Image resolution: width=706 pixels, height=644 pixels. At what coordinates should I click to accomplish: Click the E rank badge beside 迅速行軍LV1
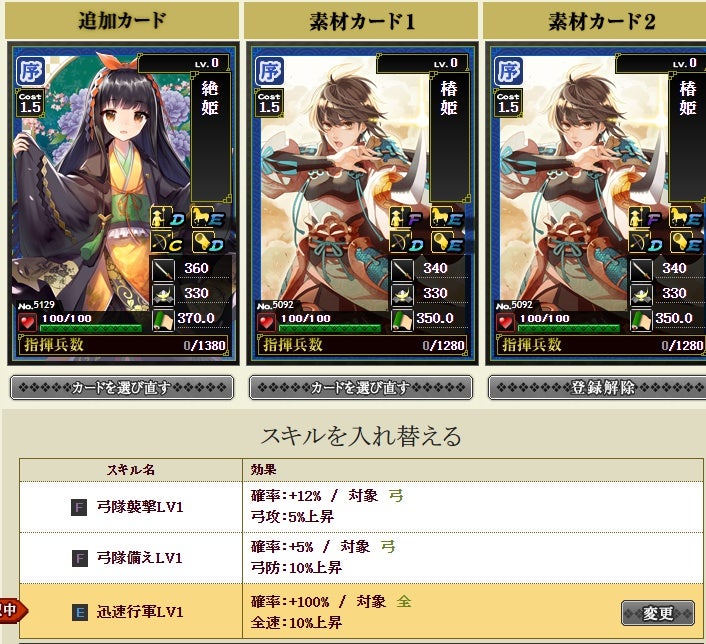point(79,612)
